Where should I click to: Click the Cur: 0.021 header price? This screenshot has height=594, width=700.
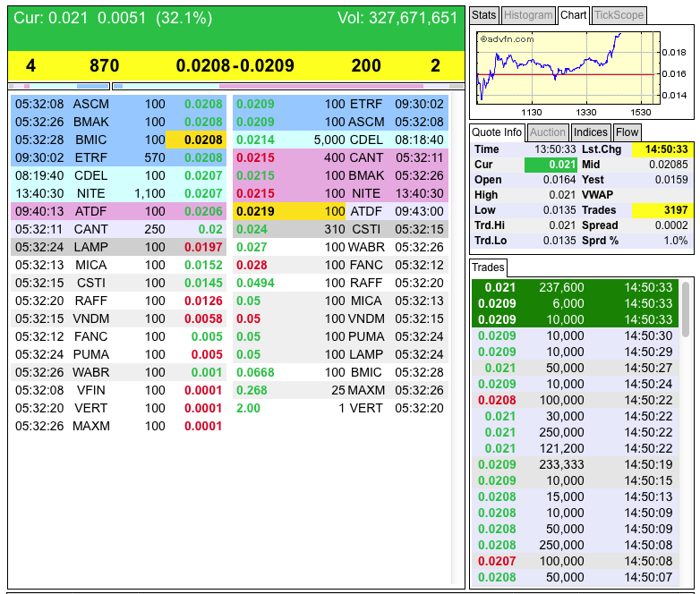pos(50,18)
